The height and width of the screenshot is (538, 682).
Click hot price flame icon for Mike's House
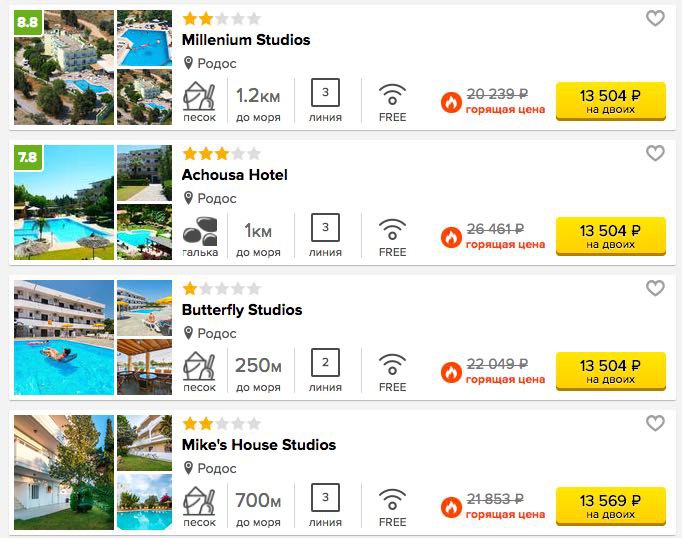(x=451, y=507)
